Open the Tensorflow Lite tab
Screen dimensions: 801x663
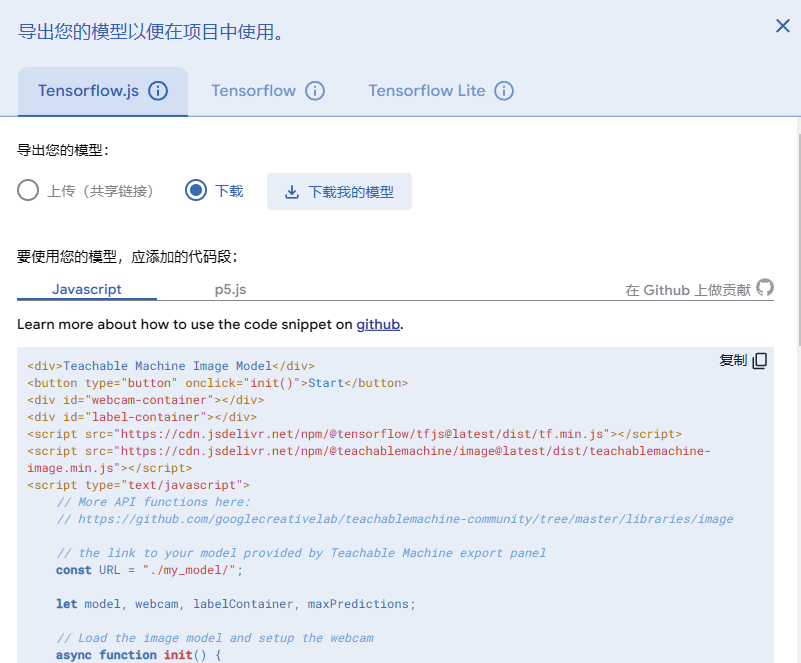coord(426,91)
